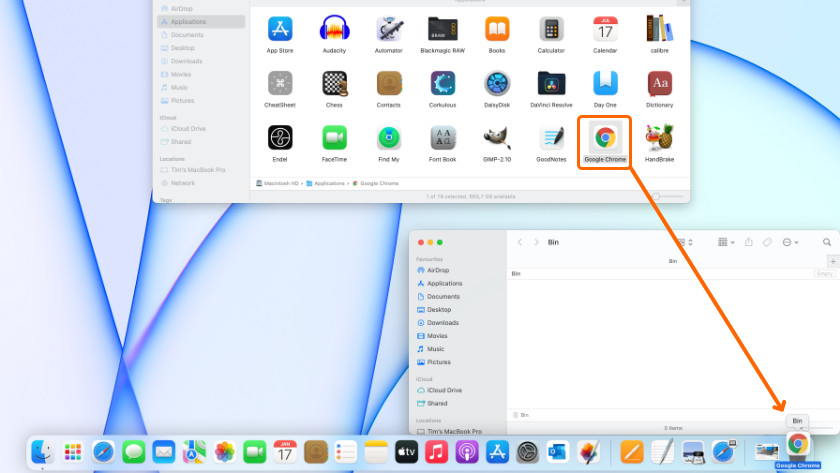Select Blackmagic RAW in Applications
This screenshot has height=473, width=840.
coord(442,29)
